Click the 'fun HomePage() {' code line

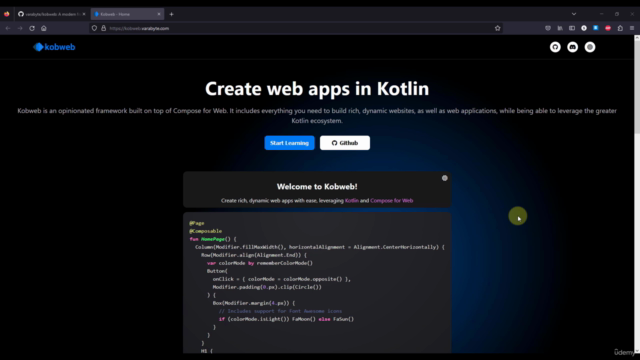(213, 239)
